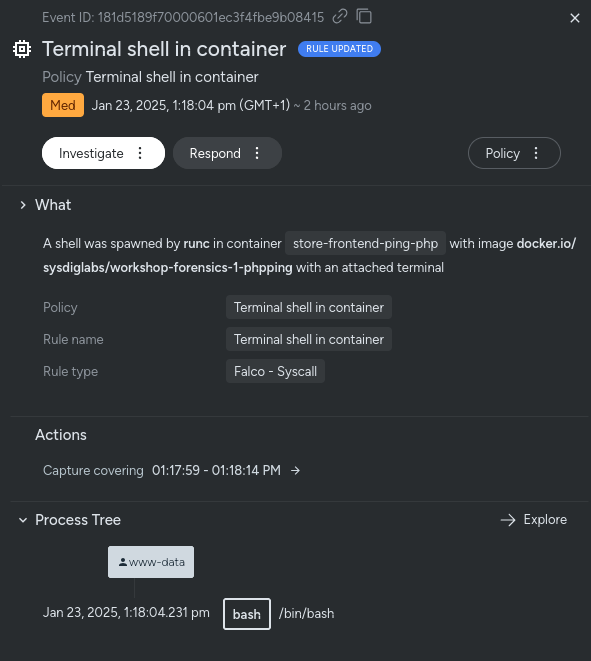The image size is (591, 661).
Task: Click the Policy outlined button
Action: [502, 153]
